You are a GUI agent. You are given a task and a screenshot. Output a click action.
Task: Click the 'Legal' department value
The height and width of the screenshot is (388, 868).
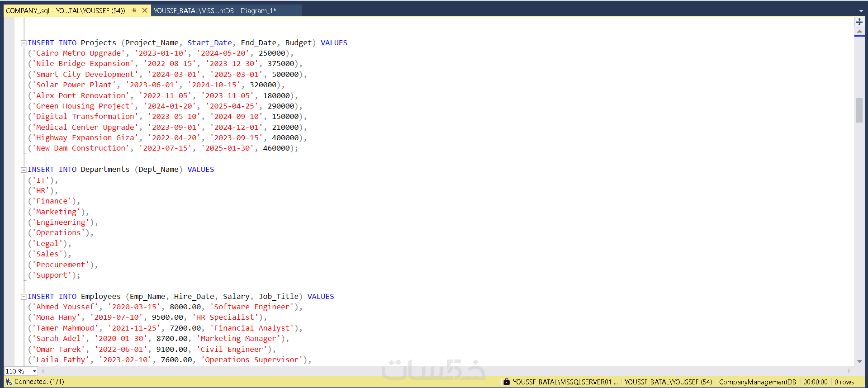(x=47, y=244)
